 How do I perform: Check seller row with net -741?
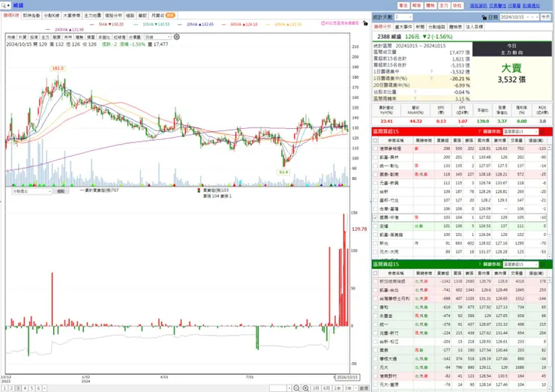click(x=375, y=290)
